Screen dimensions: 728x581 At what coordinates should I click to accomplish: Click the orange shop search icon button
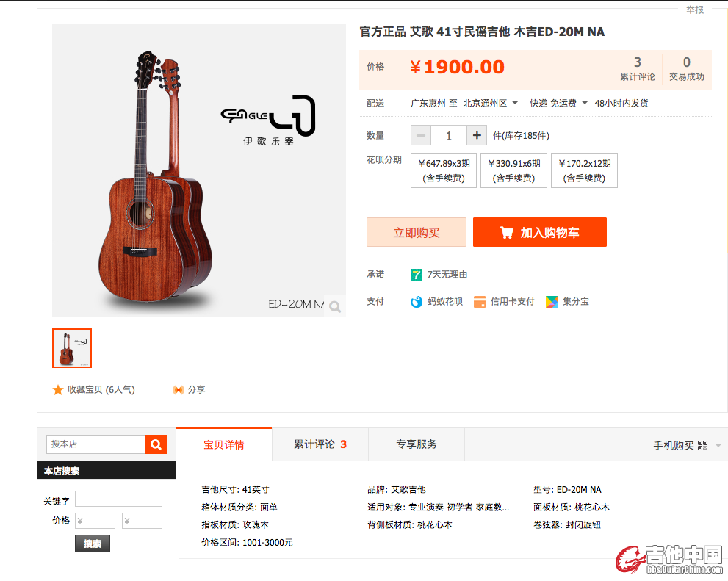click(156, 444)
